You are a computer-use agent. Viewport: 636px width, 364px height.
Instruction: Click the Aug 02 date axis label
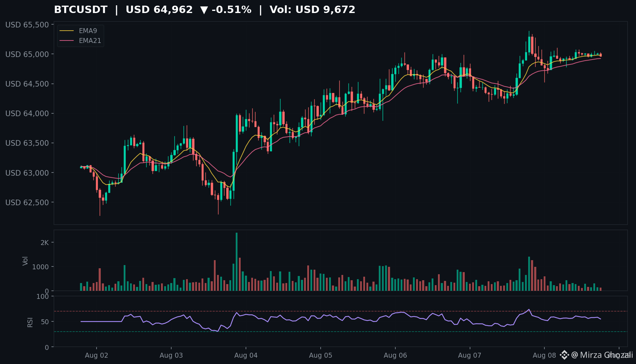pyautogui.click(x=97, y=355)
